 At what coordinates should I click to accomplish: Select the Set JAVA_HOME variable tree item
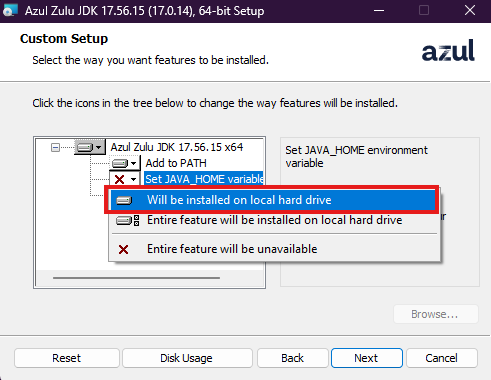pos(204,179)
